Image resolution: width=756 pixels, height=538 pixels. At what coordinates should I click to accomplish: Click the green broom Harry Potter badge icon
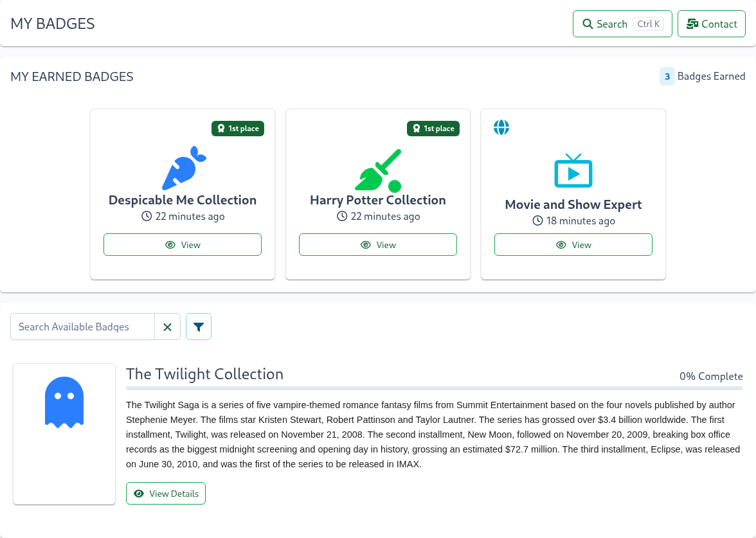(378, 170)
